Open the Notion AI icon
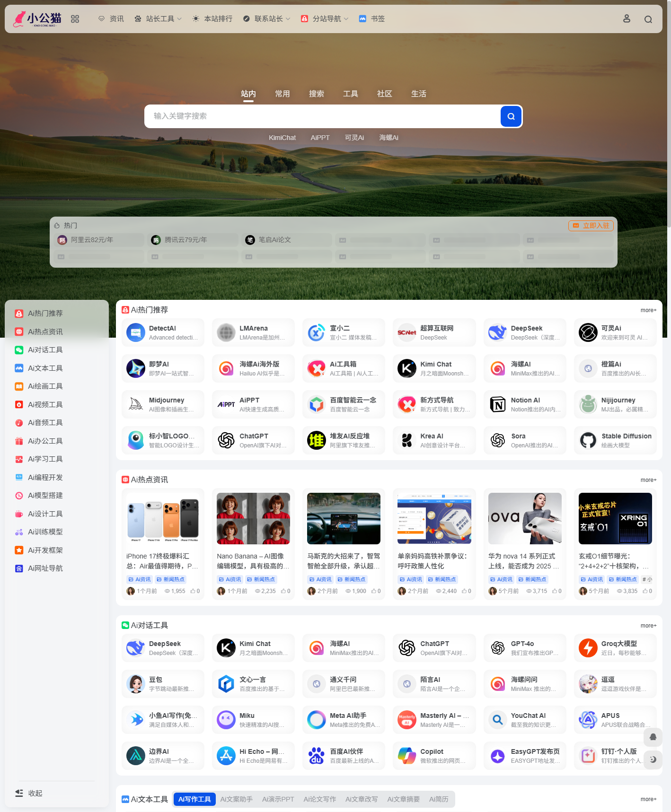The image size is (671, 812). [x=497, y=404]
